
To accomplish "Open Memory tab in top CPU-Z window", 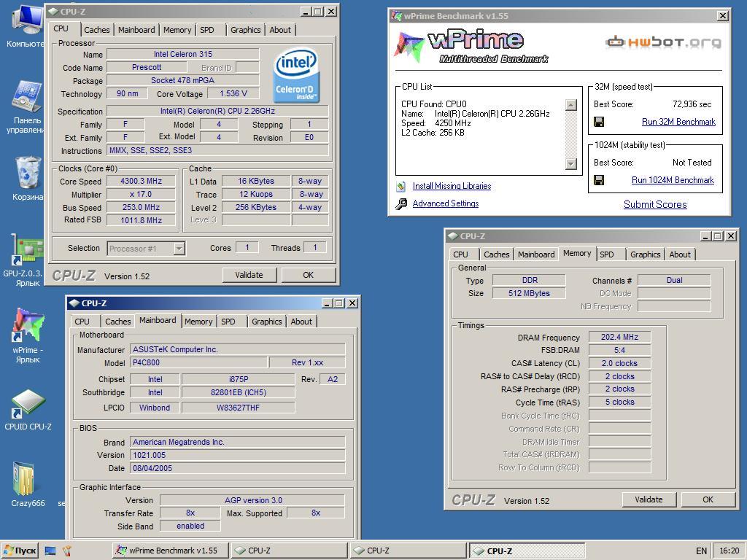I will (177, 30).
